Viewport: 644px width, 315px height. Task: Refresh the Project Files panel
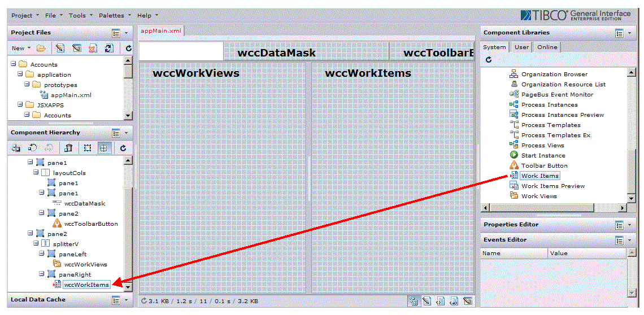pyautogui.click(x=129, y=48)
